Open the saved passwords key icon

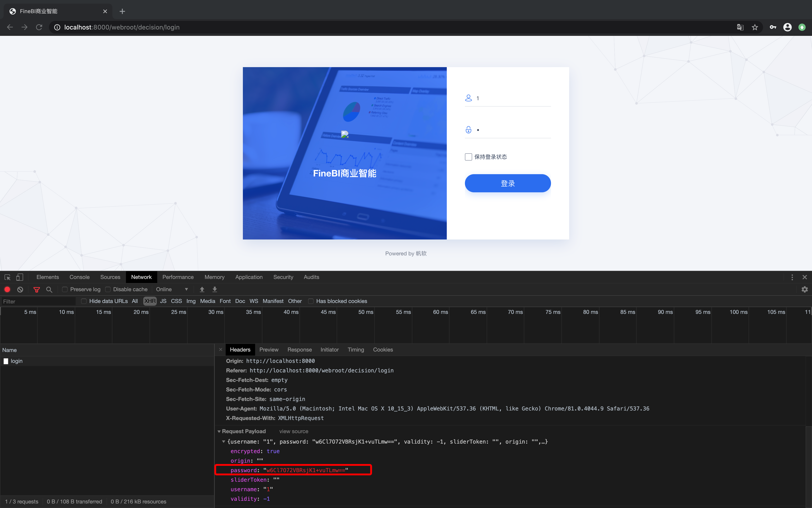(773, 27)
